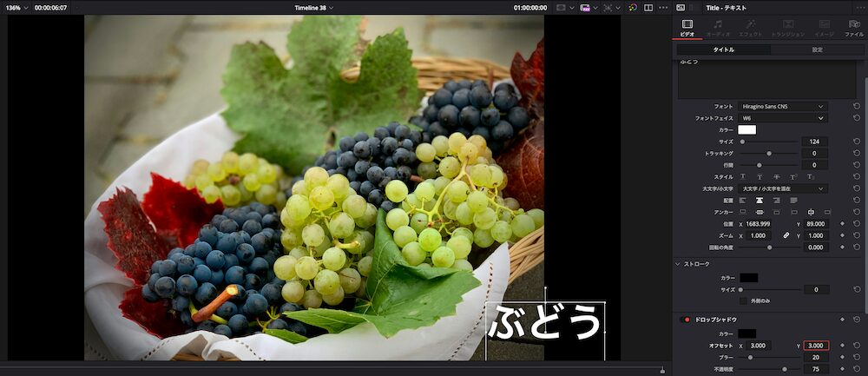Switch to the 設定 tab
This screenshot has width=868, height=376.
(817, 49)
